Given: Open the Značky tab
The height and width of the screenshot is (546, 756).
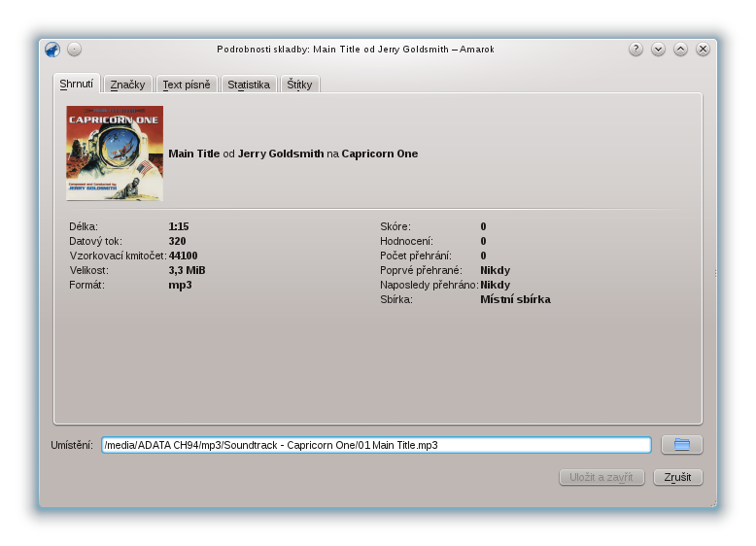Looking at the screenshot, I should 127,85.
